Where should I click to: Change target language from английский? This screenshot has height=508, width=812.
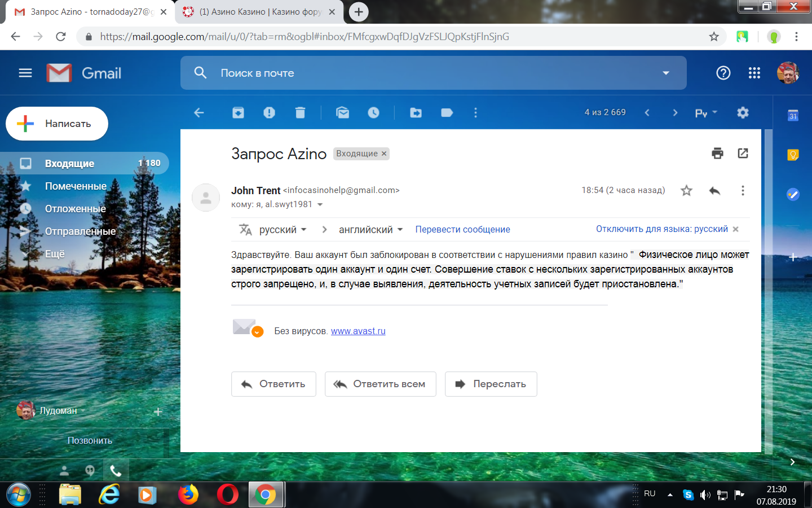click(371, 230)
